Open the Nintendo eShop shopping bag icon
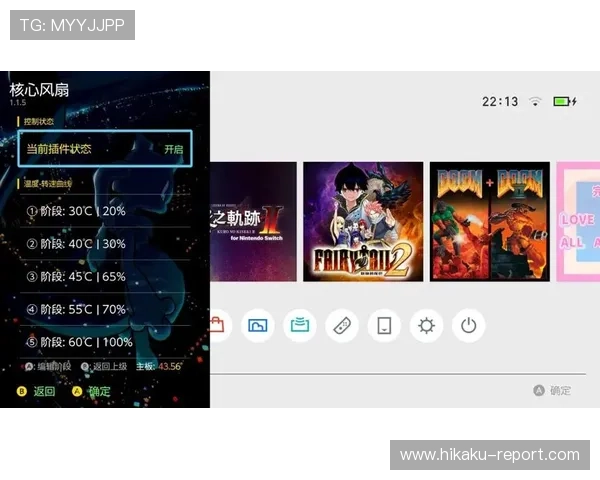This screenshot has height=480, width=600. pos(218,326)
